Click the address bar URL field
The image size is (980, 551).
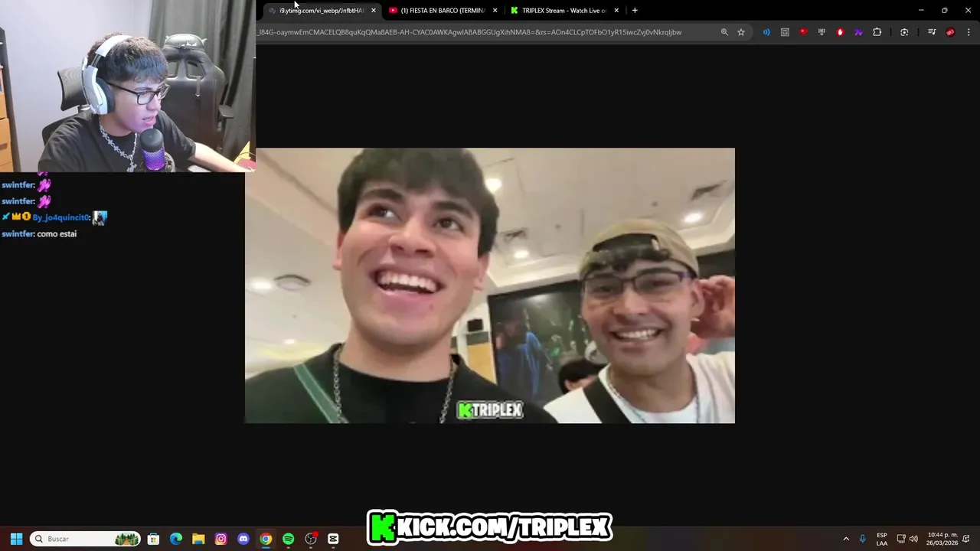click(x=486, y=32)
